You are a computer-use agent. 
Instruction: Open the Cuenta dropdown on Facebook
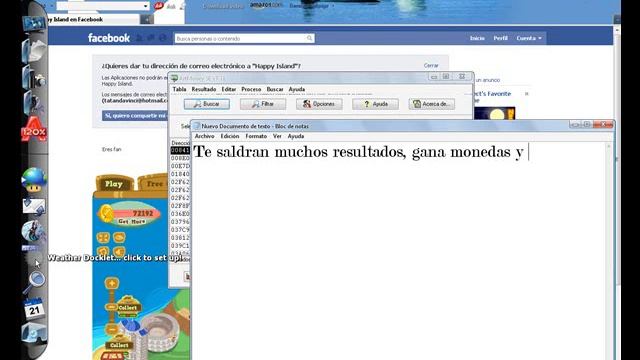click(x=529, y=38)
